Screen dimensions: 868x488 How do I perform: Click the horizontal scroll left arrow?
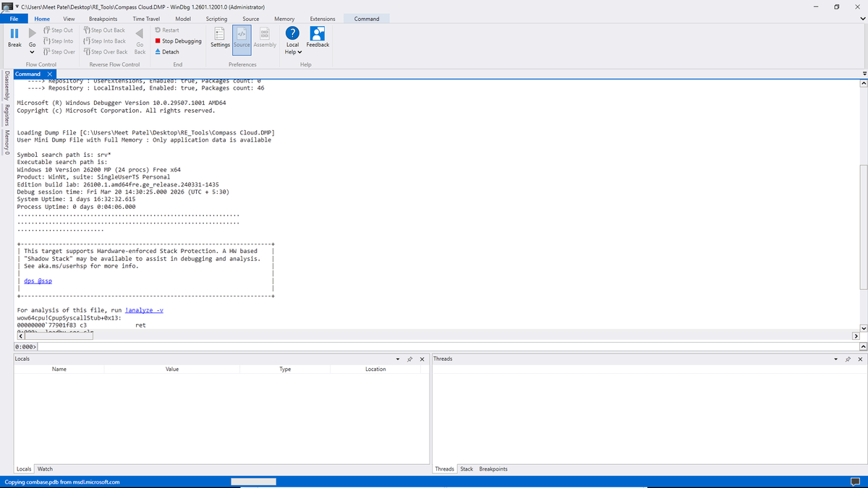click(20, 336)
